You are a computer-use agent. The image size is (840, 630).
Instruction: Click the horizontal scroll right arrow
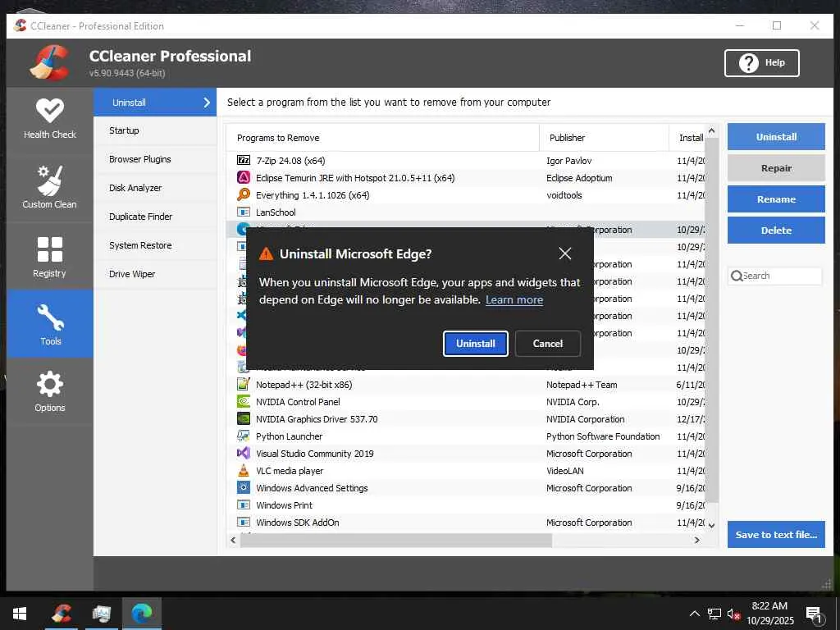coord(696,540)
